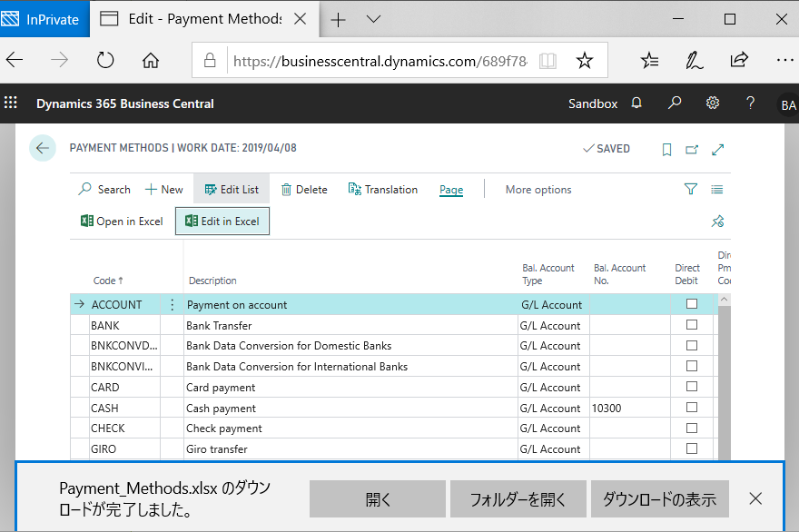This screenshot has height=532, width=799.
Task: Click the Bal. Account No. column header
Action: pos(619,274)
